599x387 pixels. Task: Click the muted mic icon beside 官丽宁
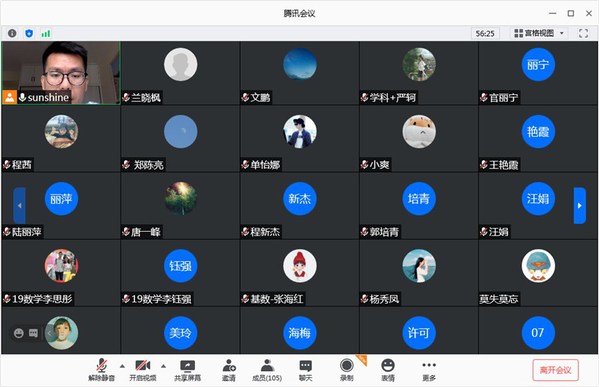coord(484,97)
